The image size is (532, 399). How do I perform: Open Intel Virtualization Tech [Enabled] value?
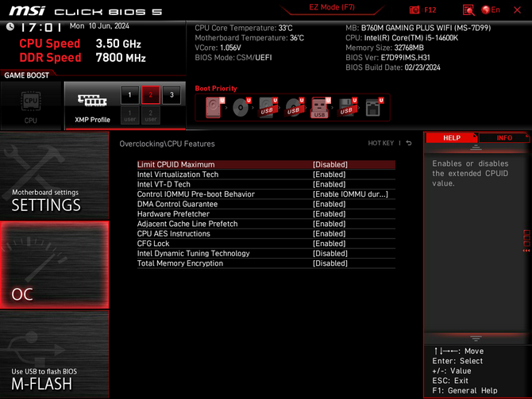[x=329, y=175]
